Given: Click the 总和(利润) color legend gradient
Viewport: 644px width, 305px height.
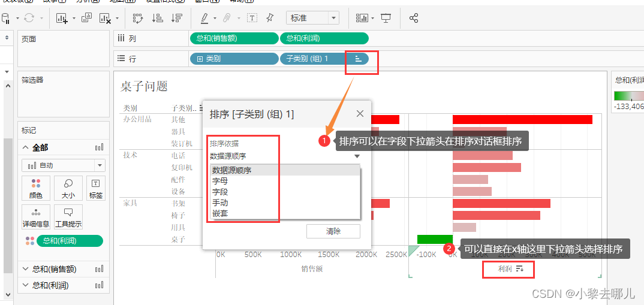Looking at the screenshot, I should click(629, 96).
